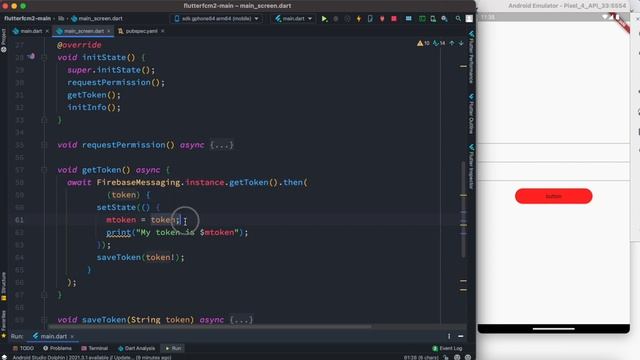The height and width of the screenshot is (360, 640).
Task: Open the Problems tool window
Action: (58, 348)
